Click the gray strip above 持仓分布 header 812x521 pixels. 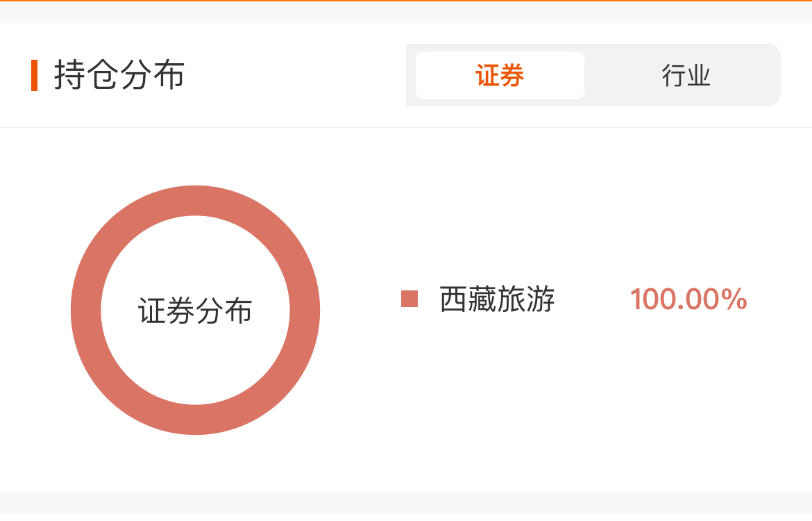[x=406, y=12]
